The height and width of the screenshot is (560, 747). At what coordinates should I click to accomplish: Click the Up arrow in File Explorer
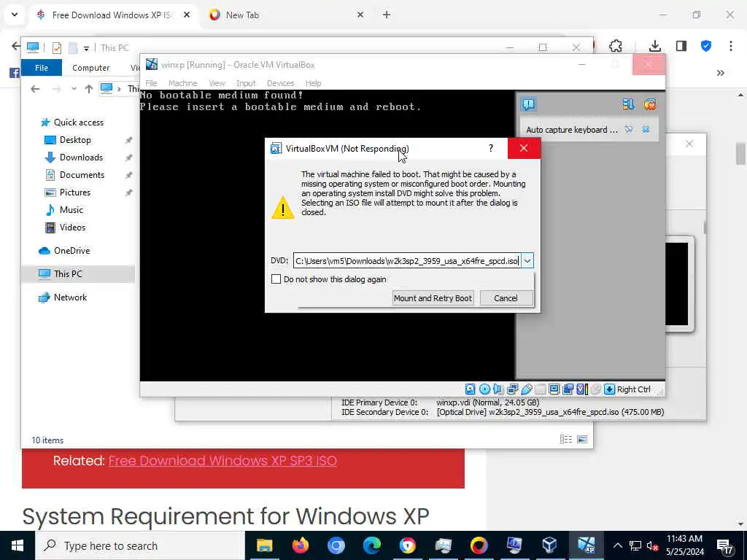88,88
